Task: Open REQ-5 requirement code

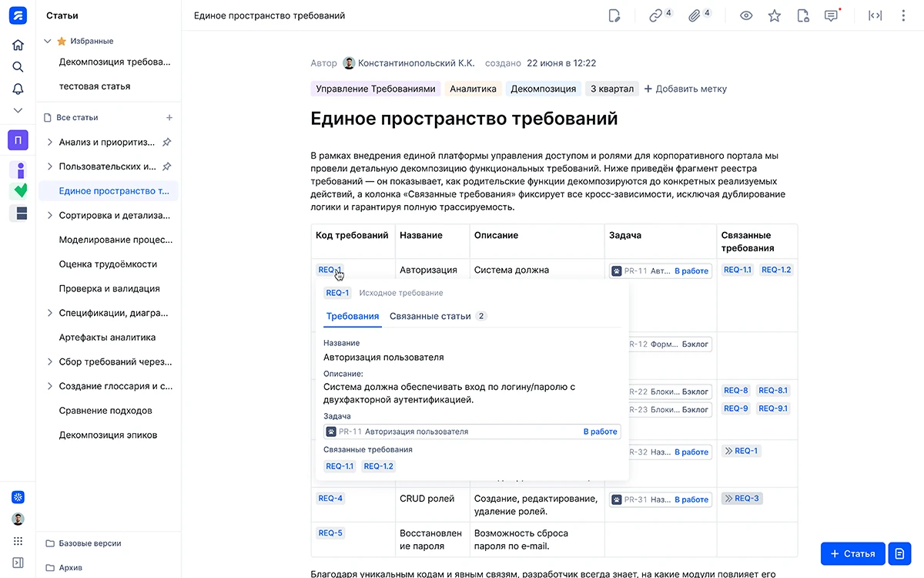Action: pyautogui.click(x=330, y=533)
